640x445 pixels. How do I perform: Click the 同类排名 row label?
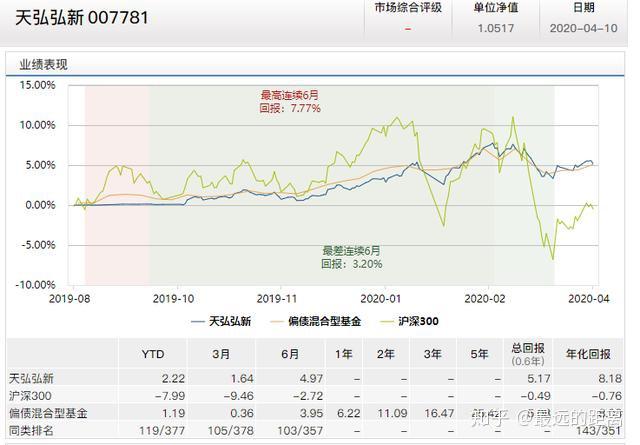coord(31,430)
